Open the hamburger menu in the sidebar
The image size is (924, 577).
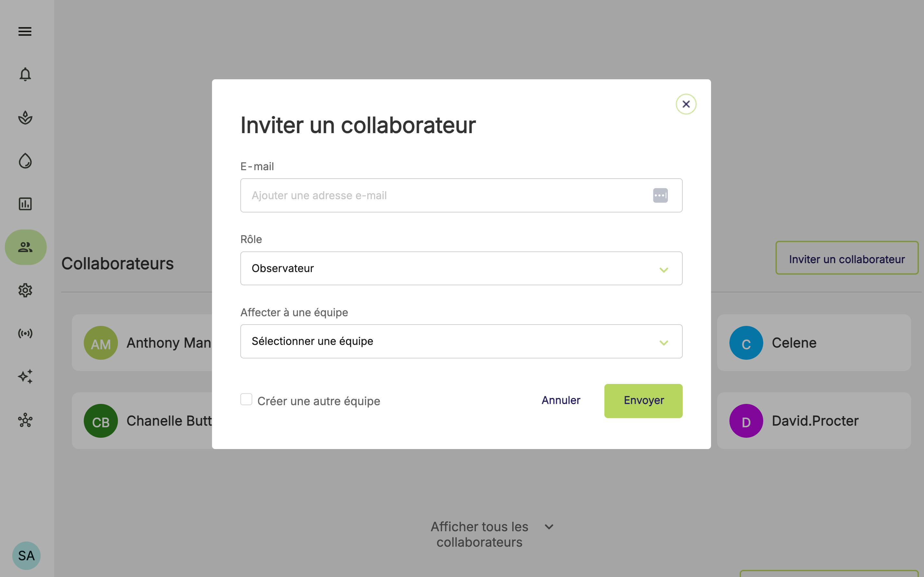click(x=25, y=31)
